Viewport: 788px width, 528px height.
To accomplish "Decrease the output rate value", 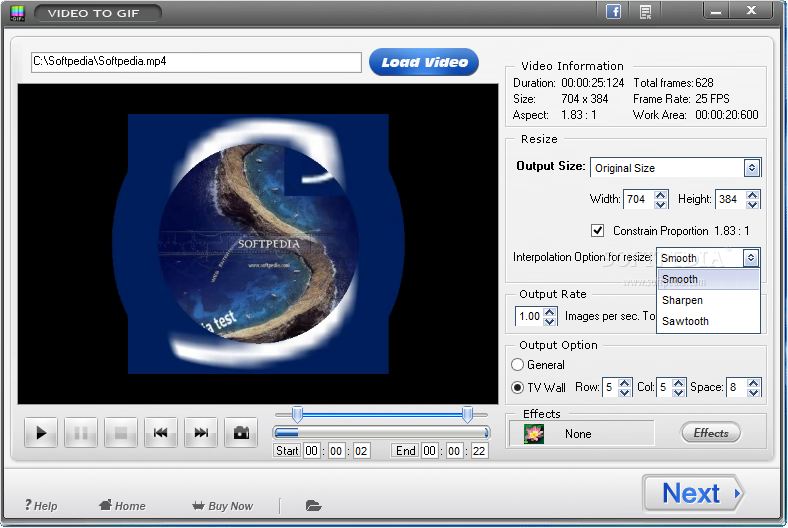I will [x=550, y=322].
